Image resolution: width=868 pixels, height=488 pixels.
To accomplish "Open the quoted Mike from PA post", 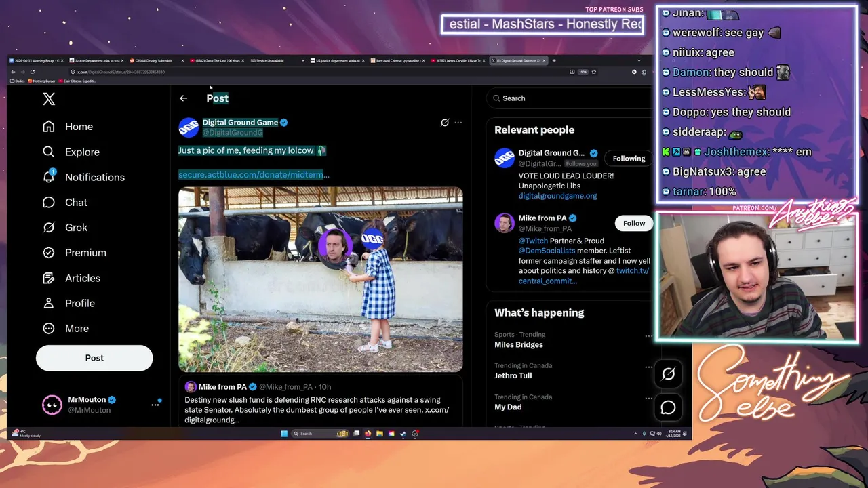I will coord(321,403).
